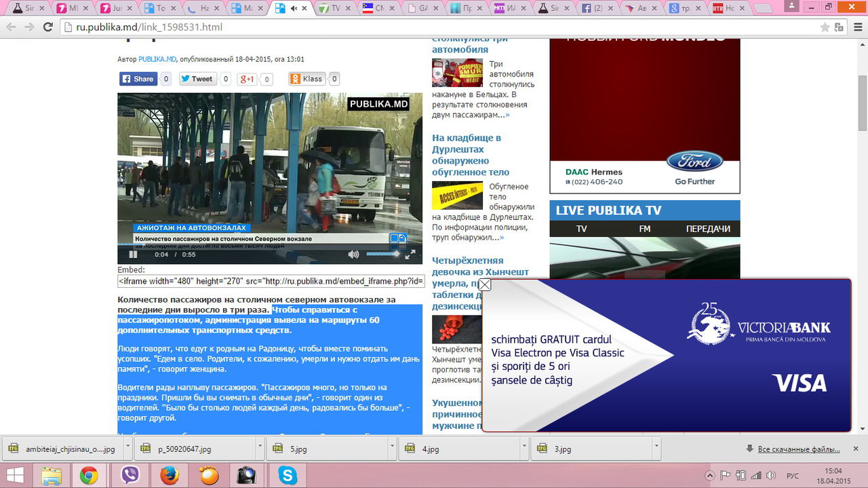868x488 pixels.
Task: Expand dropdown for 5.jpg download
Action: pos(393,449)
